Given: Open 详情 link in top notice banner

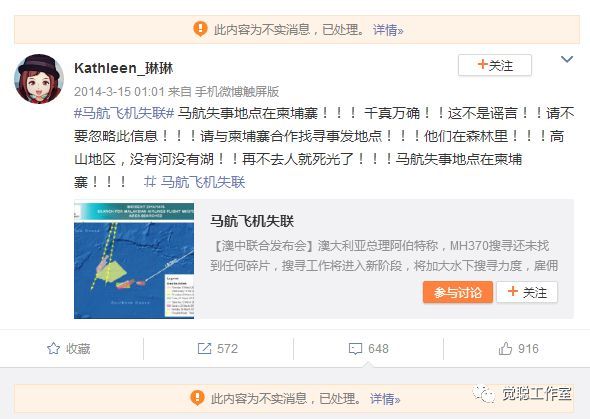Looking at the screenshot, I should [388, 30].
